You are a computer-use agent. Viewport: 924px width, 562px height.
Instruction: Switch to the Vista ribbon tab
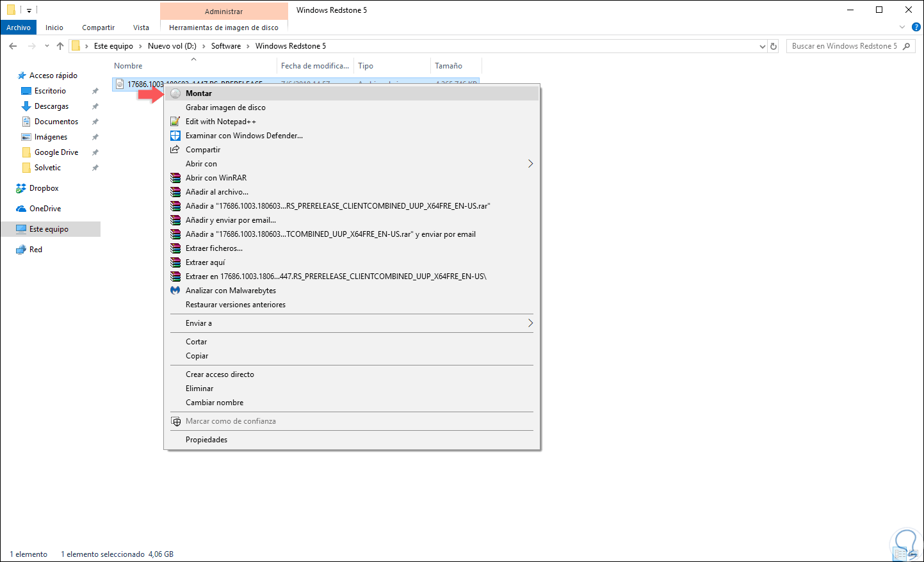point(141,28)
